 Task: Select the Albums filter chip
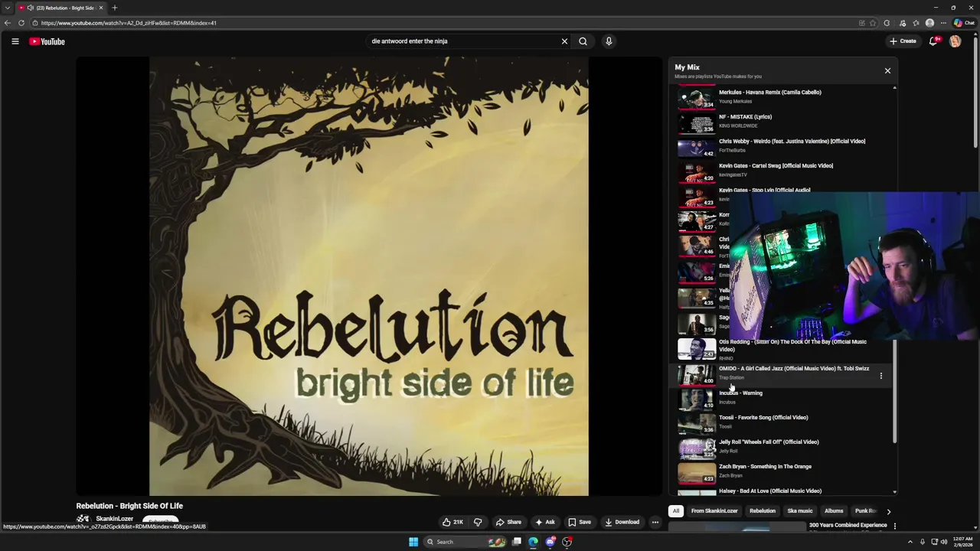click(834, 511)
